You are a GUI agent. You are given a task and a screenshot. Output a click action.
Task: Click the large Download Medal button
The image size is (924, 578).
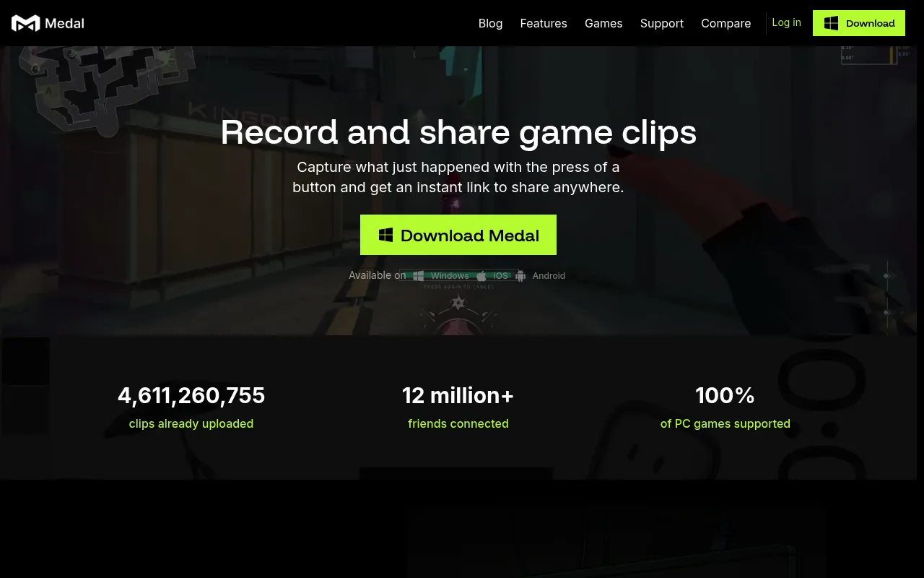[x=458, y=235]
